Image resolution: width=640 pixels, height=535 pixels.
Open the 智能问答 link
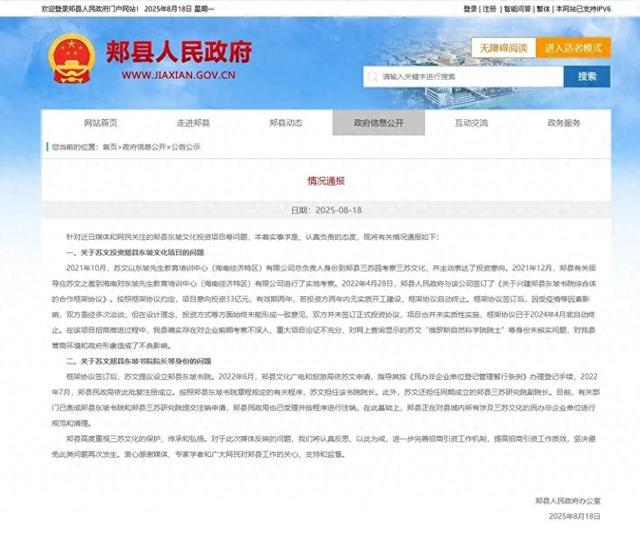tap(517, 9)
